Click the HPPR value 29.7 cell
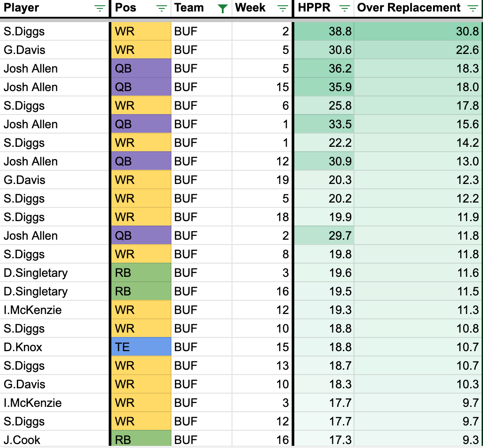The height and width of the screenshot is (448, 483). [x=324, y=236]
